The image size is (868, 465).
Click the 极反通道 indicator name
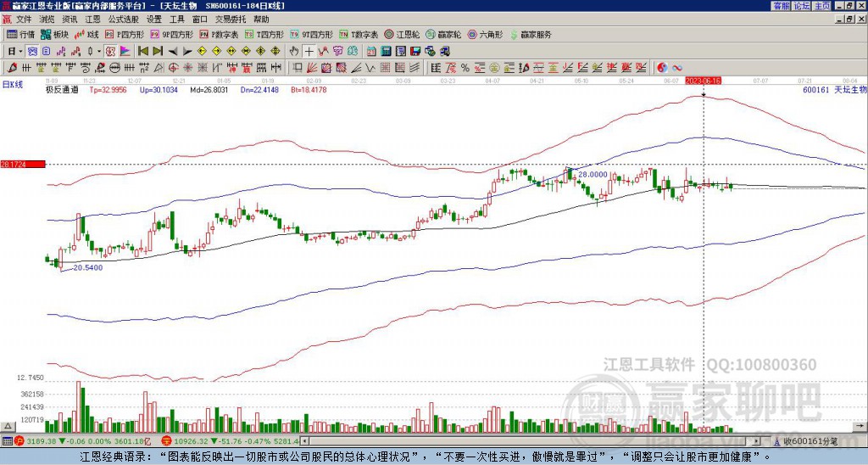tap(62, 89)
